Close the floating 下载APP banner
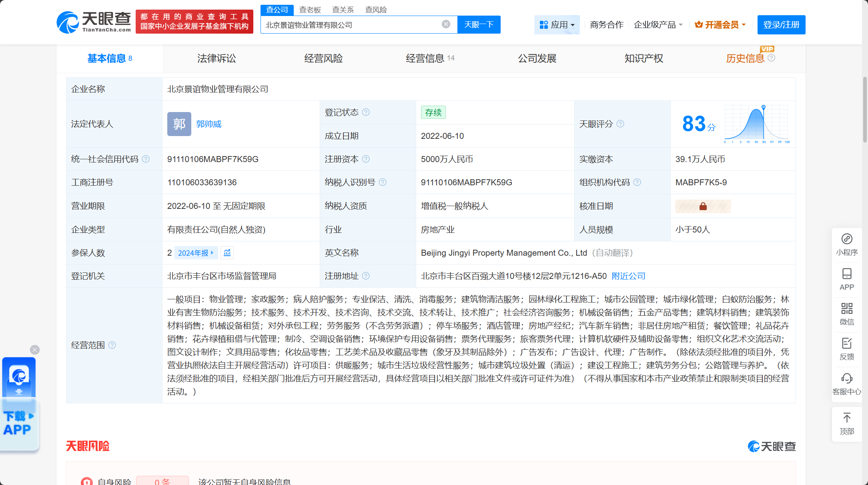868x485 pixels. coord(35,350)
